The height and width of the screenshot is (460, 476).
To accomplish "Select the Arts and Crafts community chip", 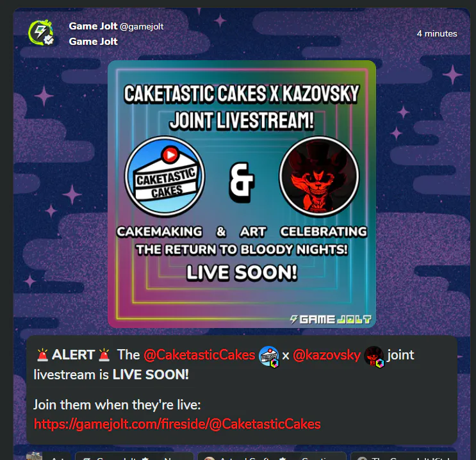I will 272,456.
